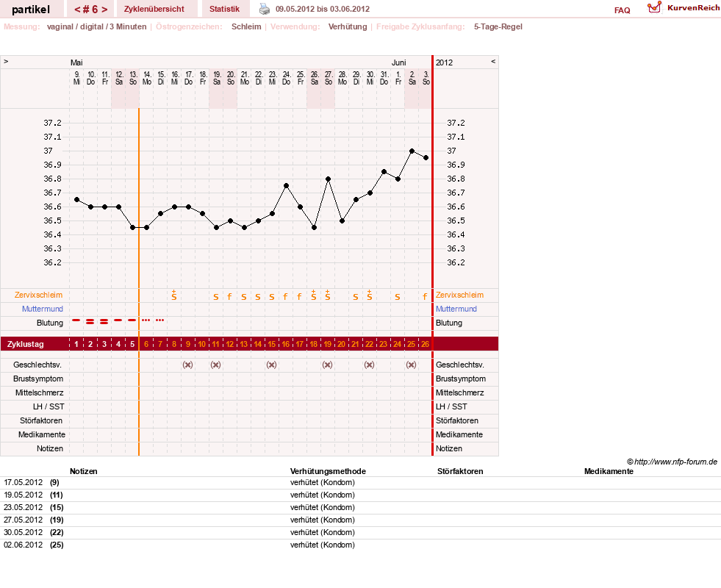The width and height of the screenshot is (721, 588).
Task: Click the printer icon
Action: point(265,9)
